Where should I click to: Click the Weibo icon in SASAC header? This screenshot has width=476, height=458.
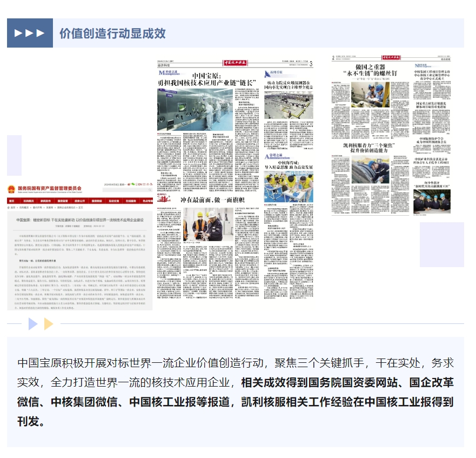[129, 184]
